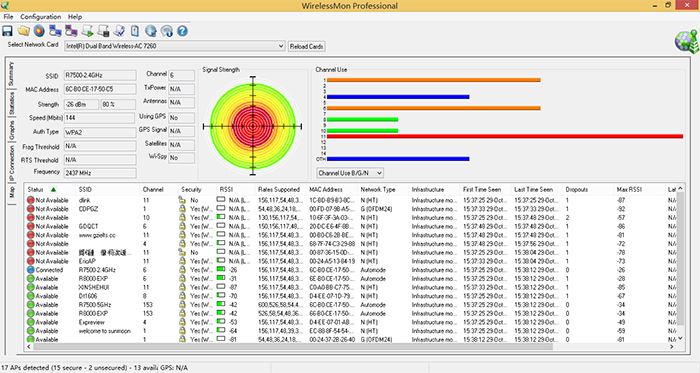Click the signal bar icon for Expreview row
The height and width of the screenshot is (373, 700).
coord(221,322)
